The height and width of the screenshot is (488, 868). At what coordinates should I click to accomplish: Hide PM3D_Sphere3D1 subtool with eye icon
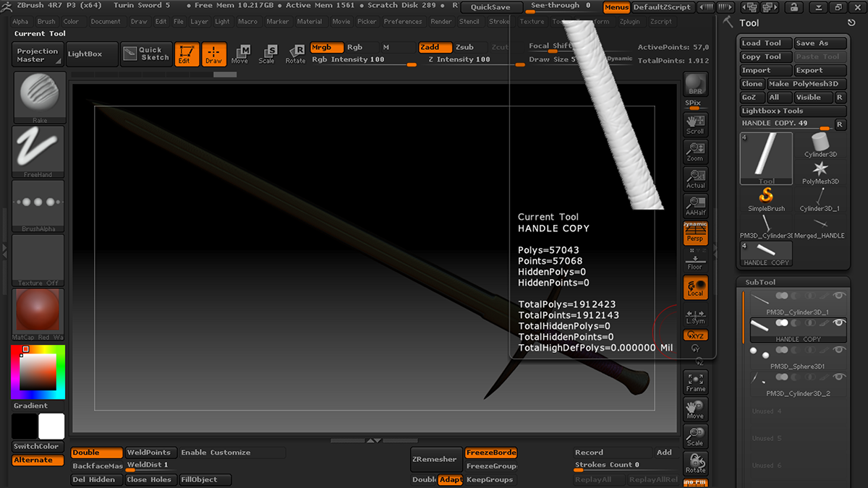coord(839,351)
